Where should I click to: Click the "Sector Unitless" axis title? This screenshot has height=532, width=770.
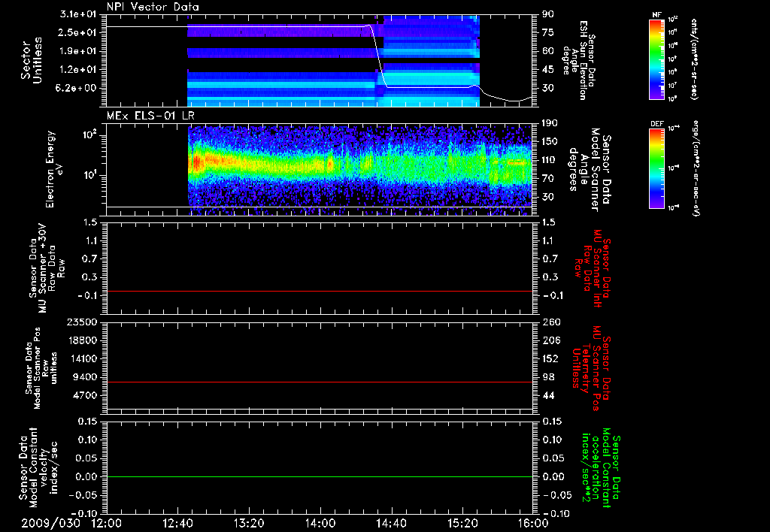(32, 60)
